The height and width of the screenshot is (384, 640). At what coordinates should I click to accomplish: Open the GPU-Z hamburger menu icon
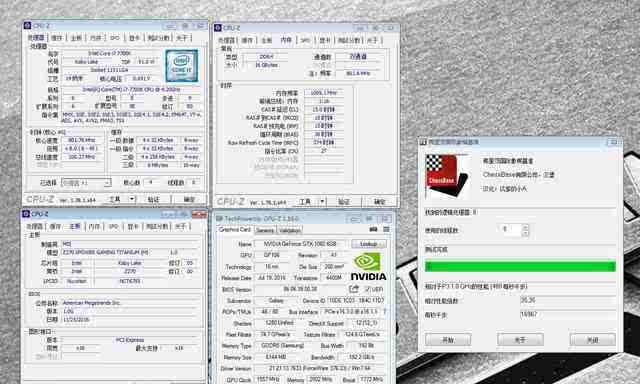pos(386,229)
